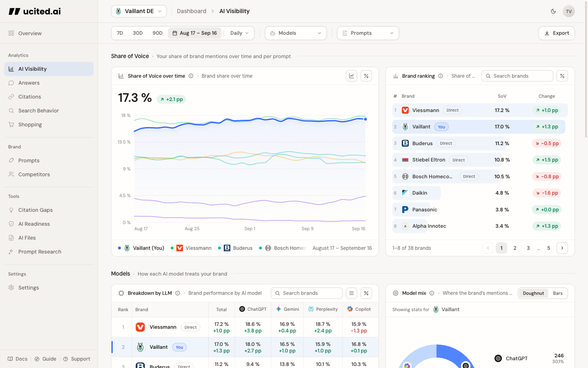Select Bars view in Model mix
588x368 pixels.
click(558, 293)
